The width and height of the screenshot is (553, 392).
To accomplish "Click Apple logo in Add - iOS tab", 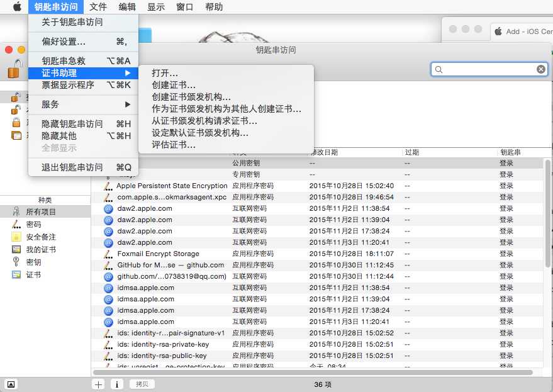I will pos(498,31).
